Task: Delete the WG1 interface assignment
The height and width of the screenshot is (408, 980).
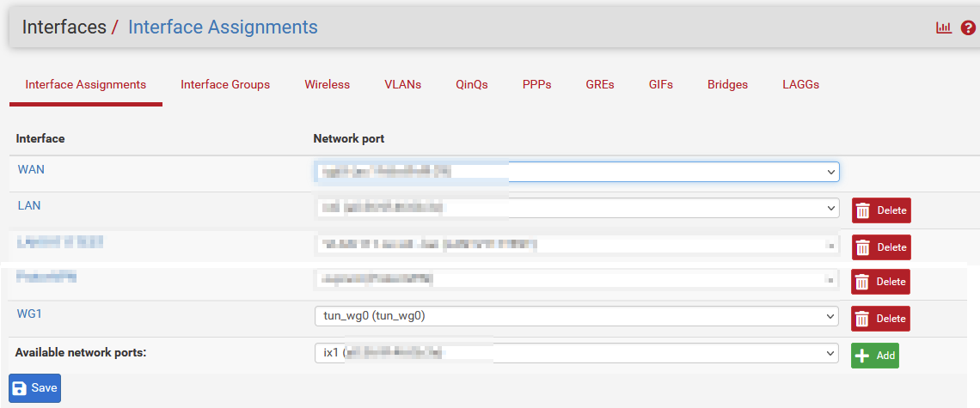Action: [x=880, y=319]
